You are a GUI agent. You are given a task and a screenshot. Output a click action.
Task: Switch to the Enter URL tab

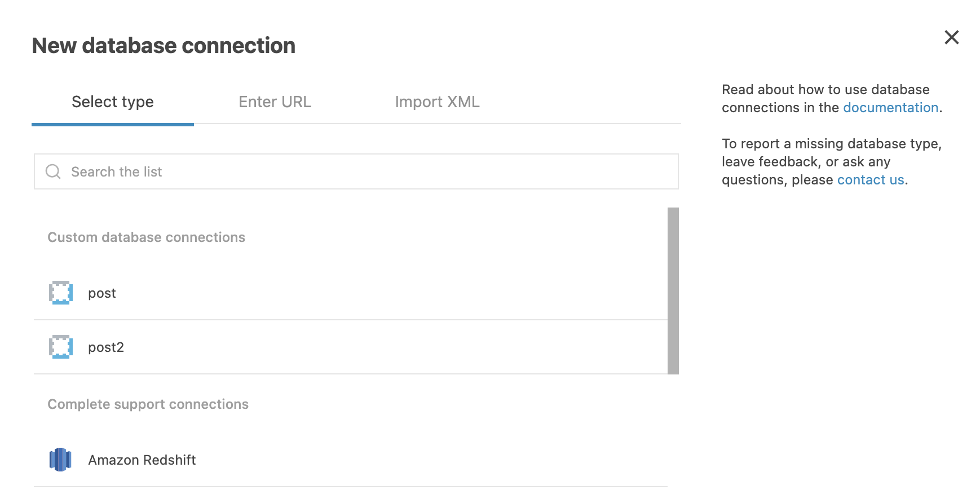pos(275,102)
